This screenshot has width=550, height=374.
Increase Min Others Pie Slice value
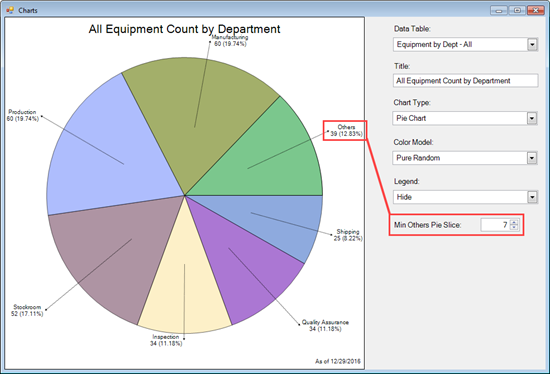pyautogui.click(x=514, y=222)
